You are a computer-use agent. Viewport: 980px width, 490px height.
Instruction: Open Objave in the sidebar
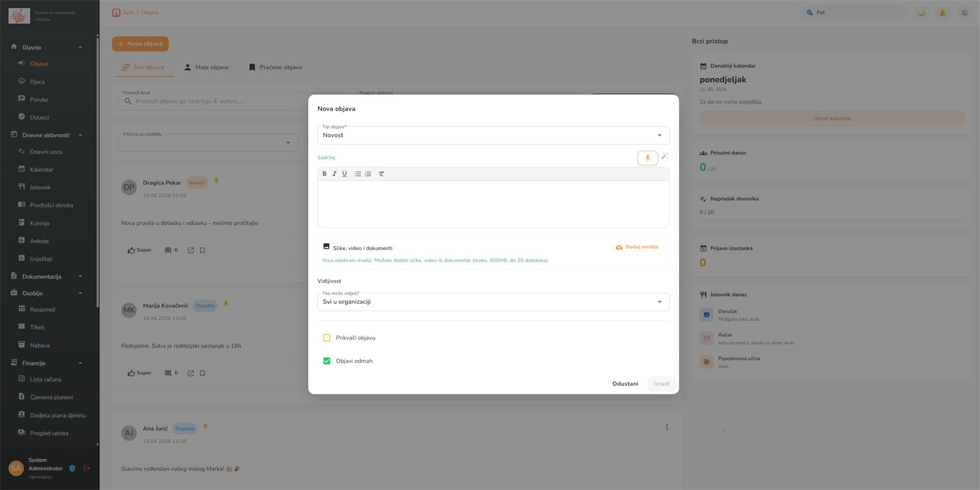(x=39, y=64)
